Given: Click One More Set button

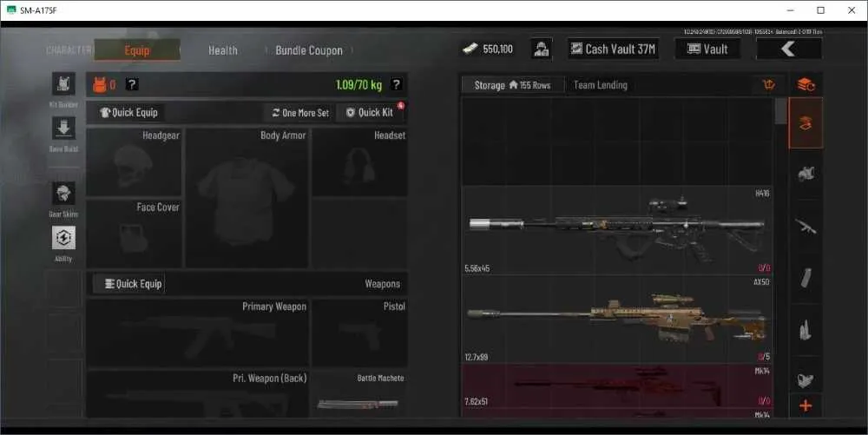Looking at the screenshot, I should click(300, 113).
